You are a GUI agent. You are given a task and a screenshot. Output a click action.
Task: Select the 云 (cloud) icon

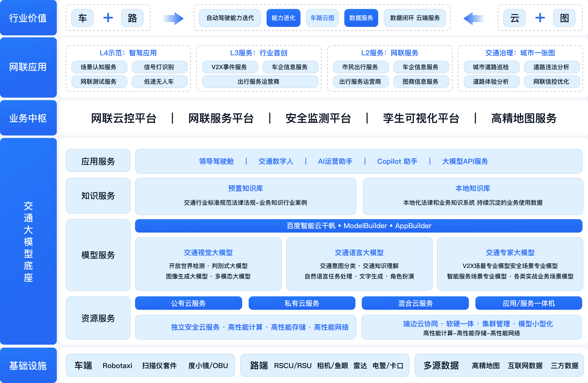point(514,18)
